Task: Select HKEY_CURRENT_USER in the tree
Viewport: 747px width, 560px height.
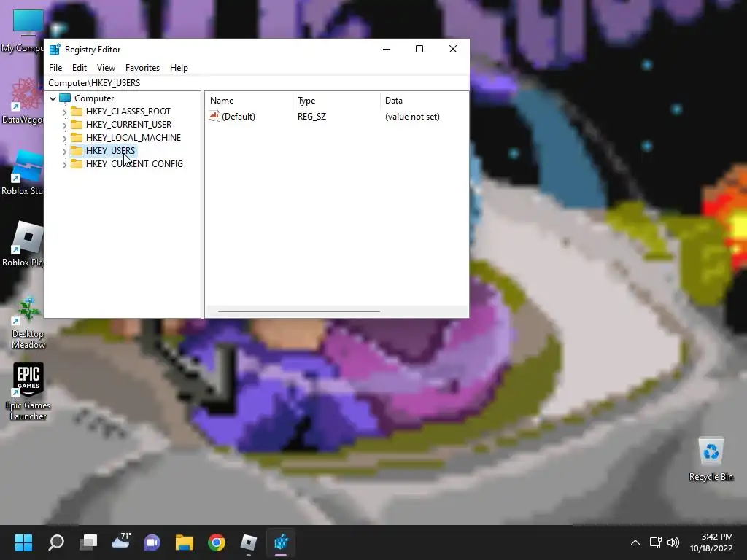Action: (128, 124)
